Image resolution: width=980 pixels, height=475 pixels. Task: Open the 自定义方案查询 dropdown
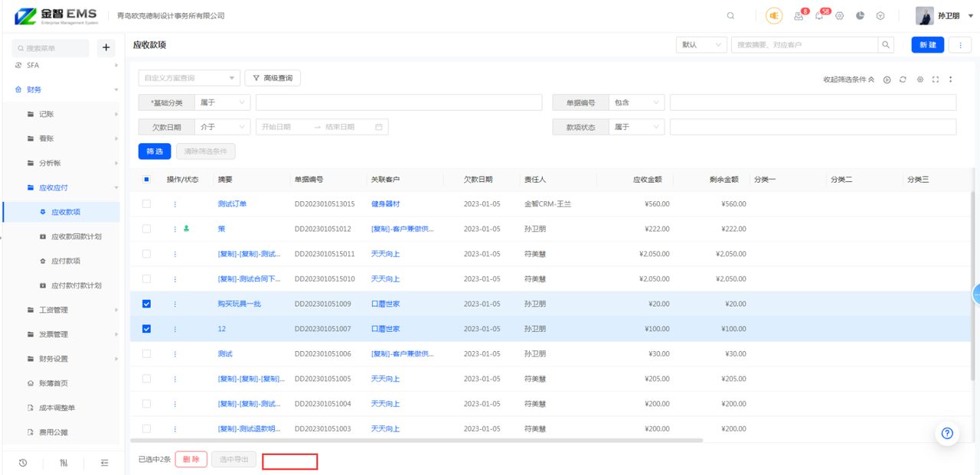click(x=189, y=78)
